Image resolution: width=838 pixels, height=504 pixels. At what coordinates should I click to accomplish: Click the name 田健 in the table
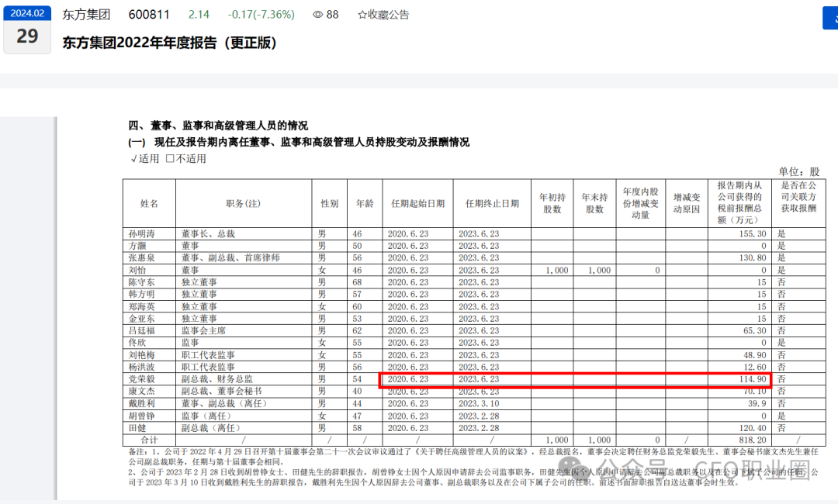[137, 428]
